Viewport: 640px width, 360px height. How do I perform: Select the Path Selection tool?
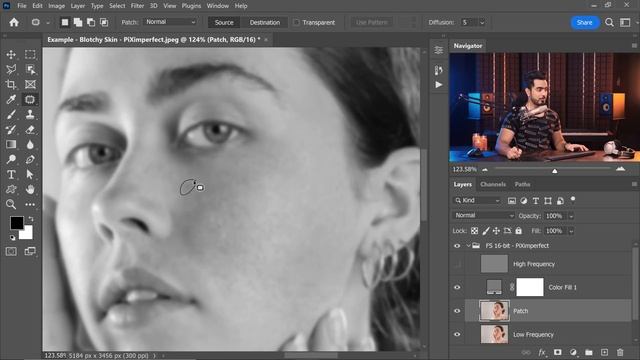coord(30,175)
